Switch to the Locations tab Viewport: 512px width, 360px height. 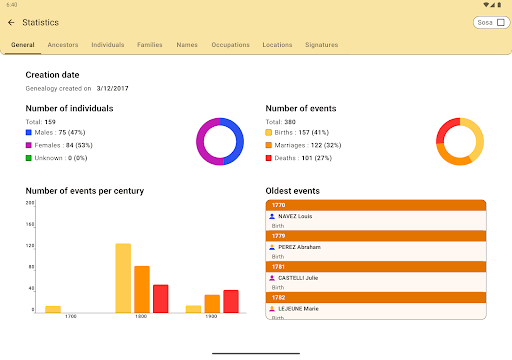[x=277, y=45]
